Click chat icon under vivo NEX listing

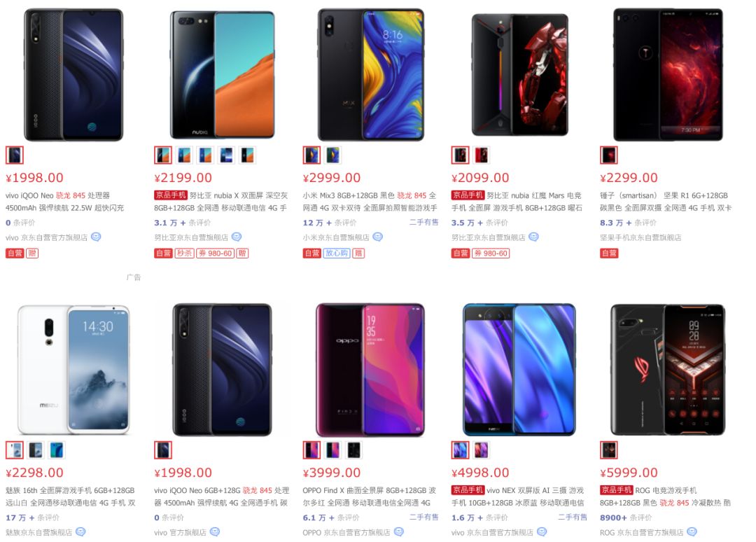(542, 531)
